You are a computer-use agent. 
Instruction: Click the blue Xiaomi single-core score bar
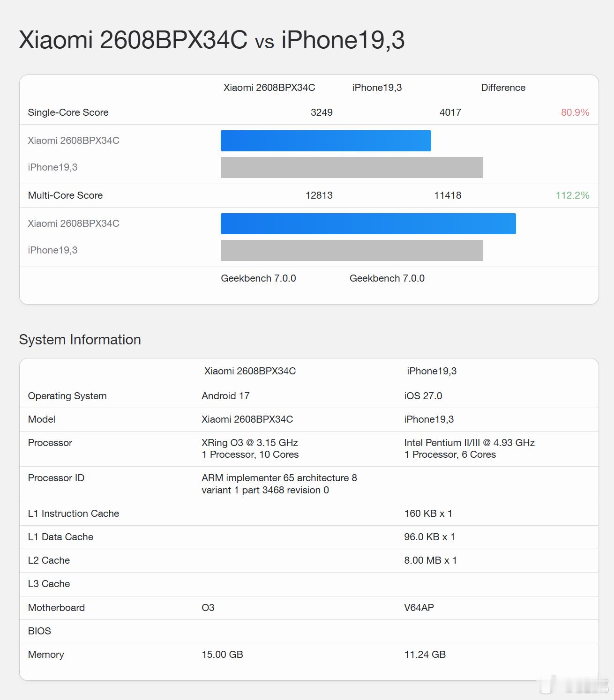pyautogui.click(x=326, y=141)
